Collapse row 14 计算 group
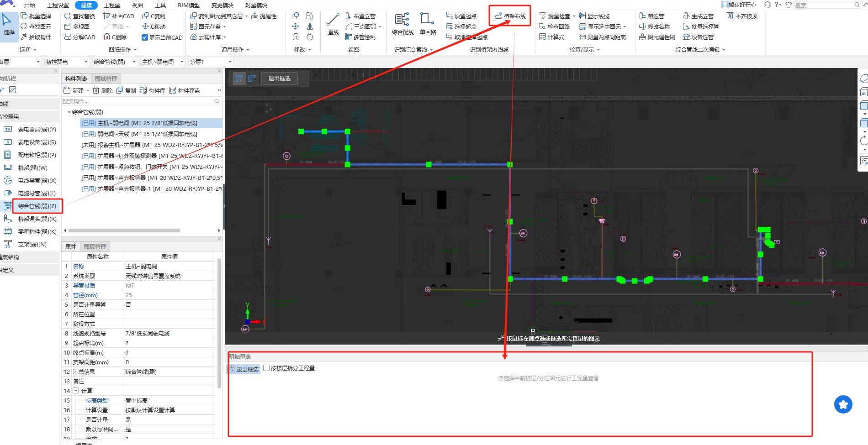Screen dimensions: 868x445 [76, 391]
